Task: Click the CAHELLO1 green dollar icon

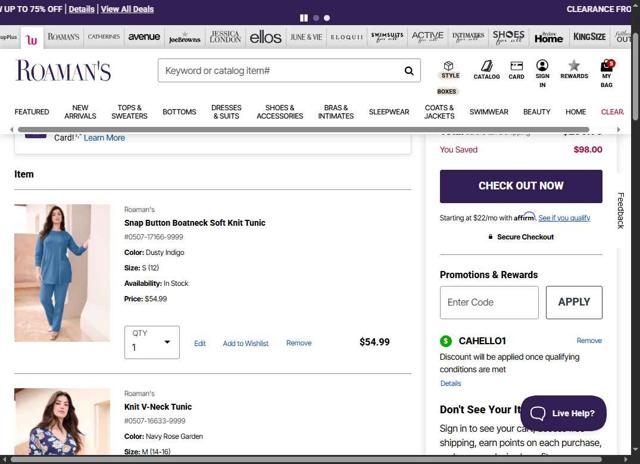Action: click(446, 341)
